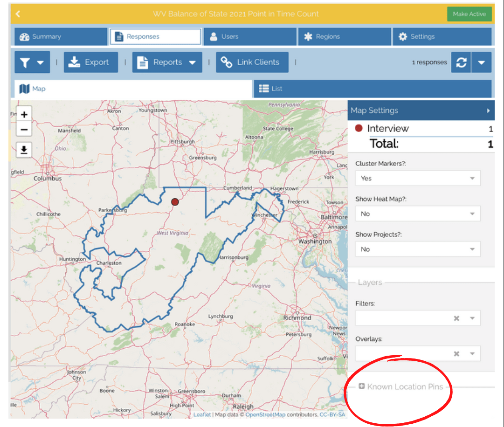Open the Regions tab
504x427 pixels.
click(344, 37)
